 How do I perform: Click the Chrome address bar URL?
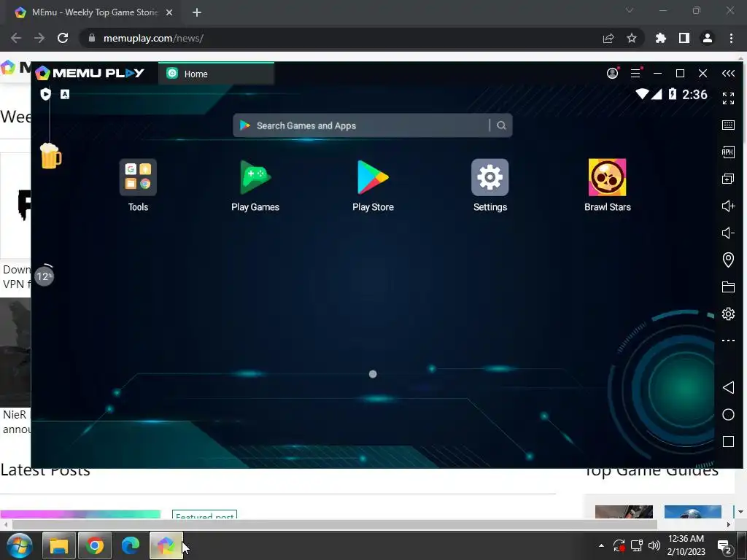click(x=153, y=38)
